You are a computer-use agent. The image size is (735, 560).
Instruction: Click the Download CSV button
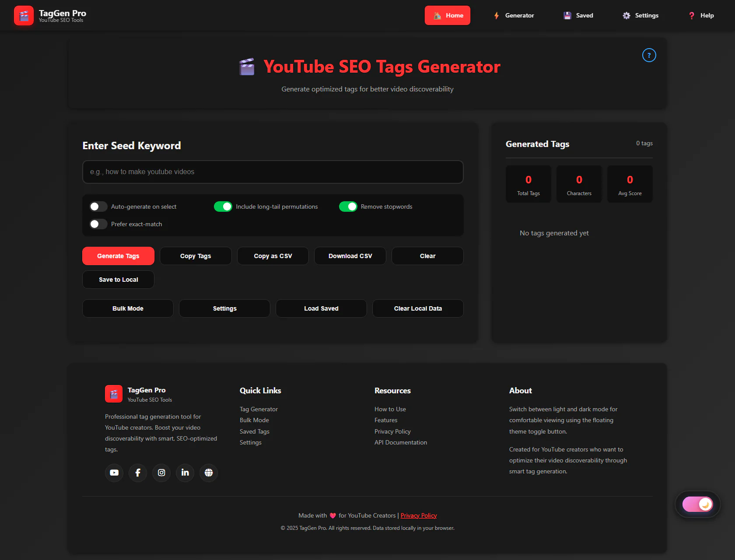pyautogui.click(x=350, y=256)
